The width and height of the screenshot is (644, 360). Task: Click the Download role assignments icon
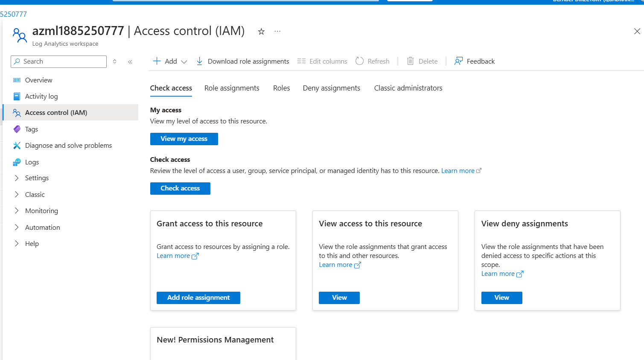pyautogui.click(x=199, y=61)
